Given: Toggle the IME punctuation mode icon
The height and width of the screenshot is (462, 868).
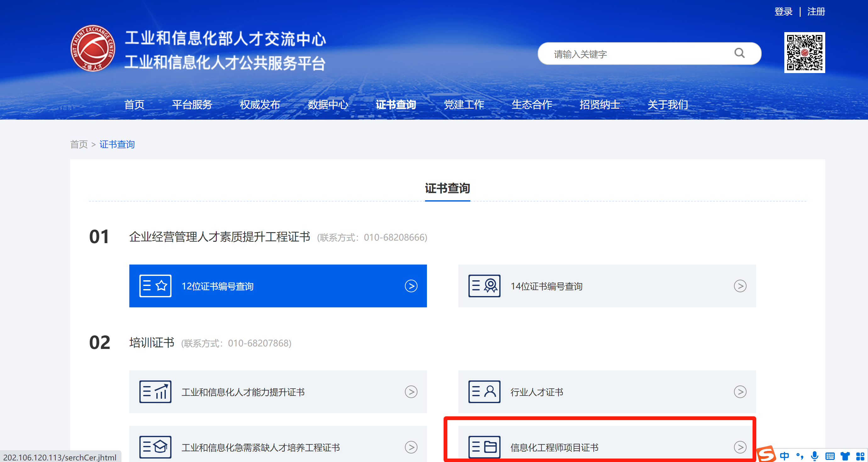Looking at the screenshot, I should [799, 456].
